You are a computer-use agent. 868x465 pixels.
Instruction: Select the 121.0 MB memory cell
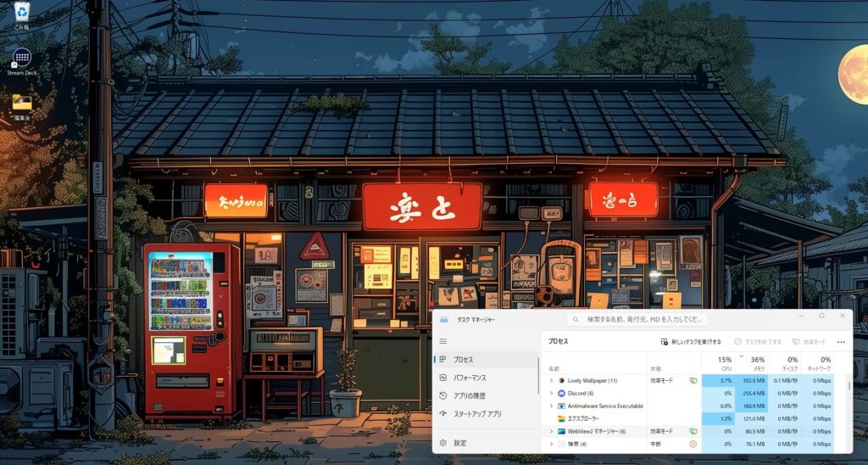pos(751,419)
